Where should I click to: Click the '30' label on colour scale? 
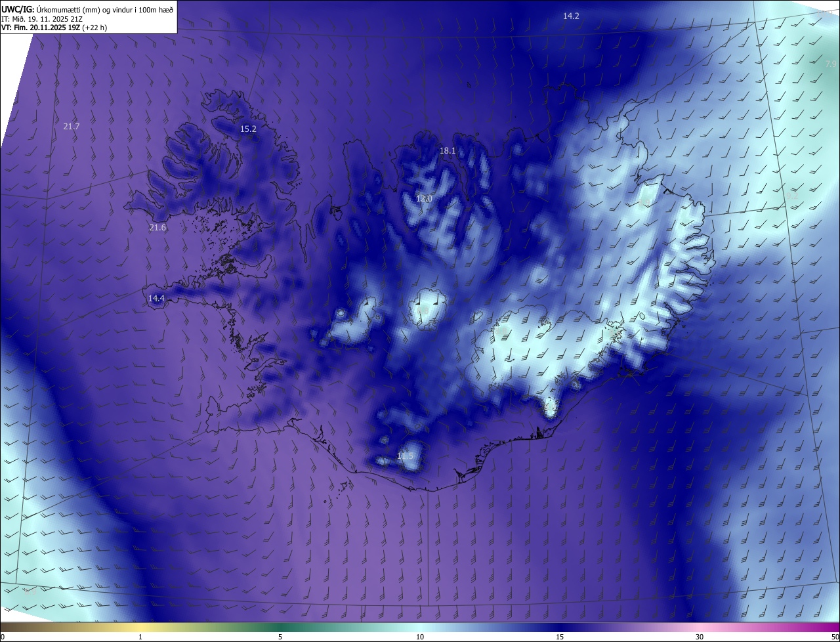tap(700, 637)
